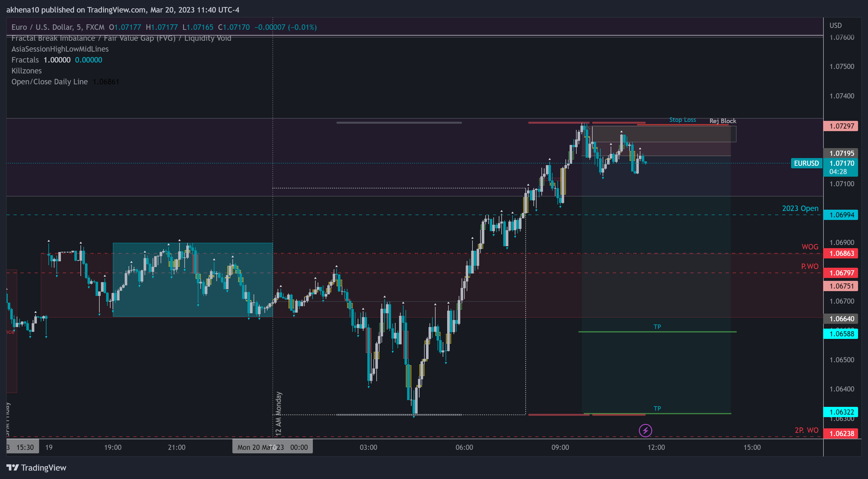Click the 06:00 time axis label
868x479 pixels.
464,447
